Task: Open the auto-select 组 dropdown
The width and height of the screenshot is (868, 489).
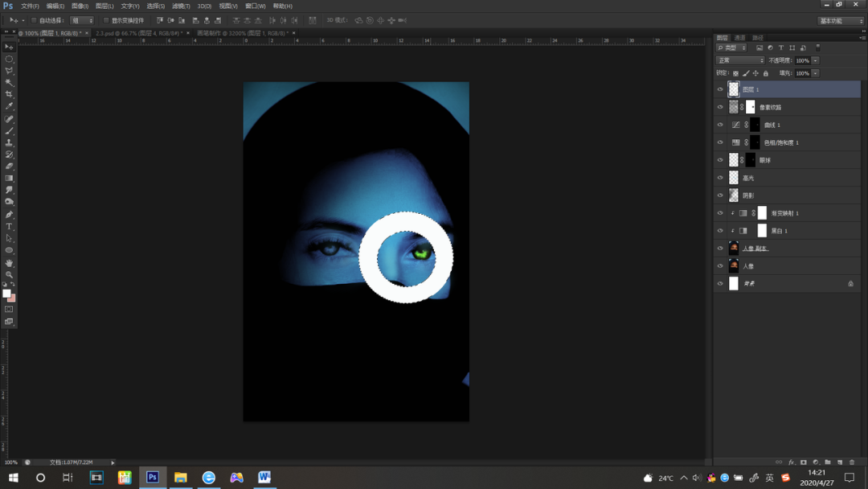Action: [82, 20]
